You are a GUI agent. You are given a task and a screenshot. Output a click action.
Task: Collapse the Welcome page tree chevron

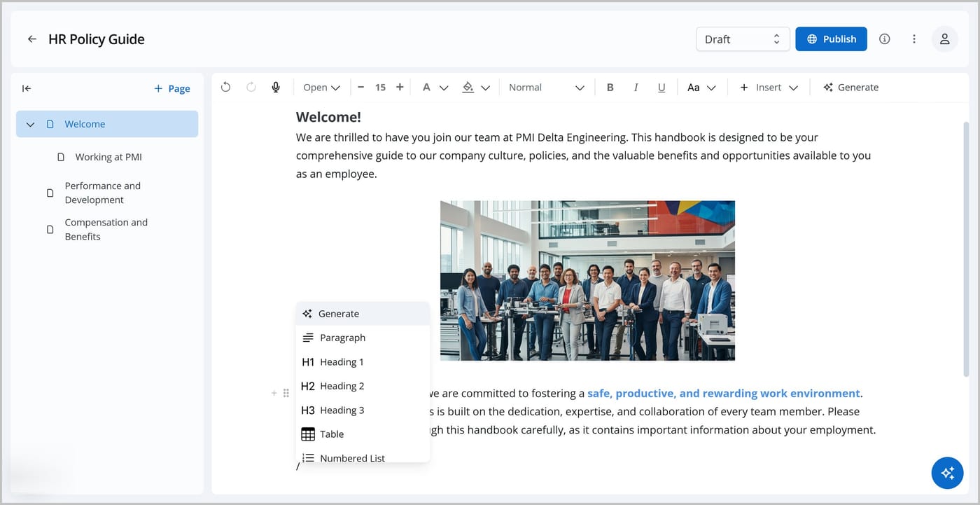(x=30, y=124)
